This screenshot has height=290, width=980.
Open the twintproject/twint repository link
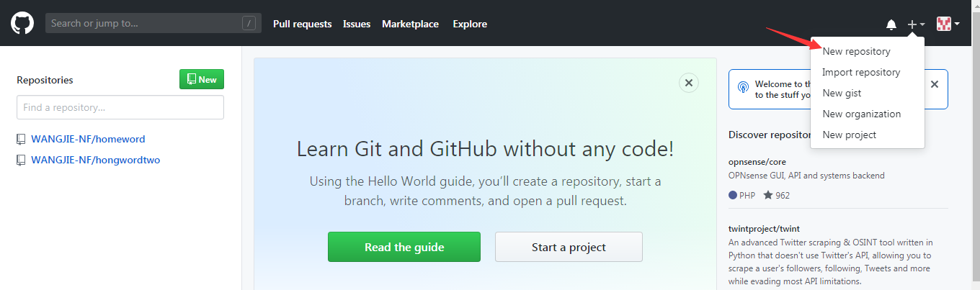pos(764,228)
